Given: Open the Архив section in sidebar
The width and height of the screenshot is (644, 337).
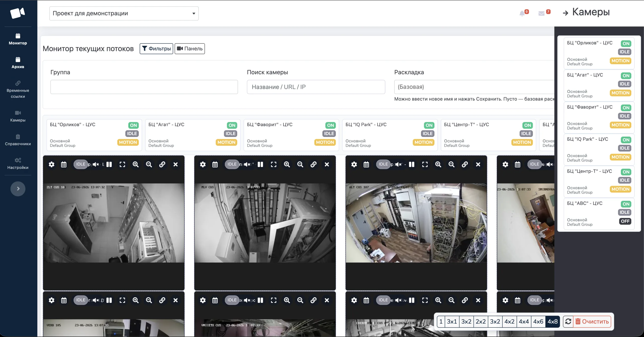Looking at the screenshot, I should (x=18, y=63).
